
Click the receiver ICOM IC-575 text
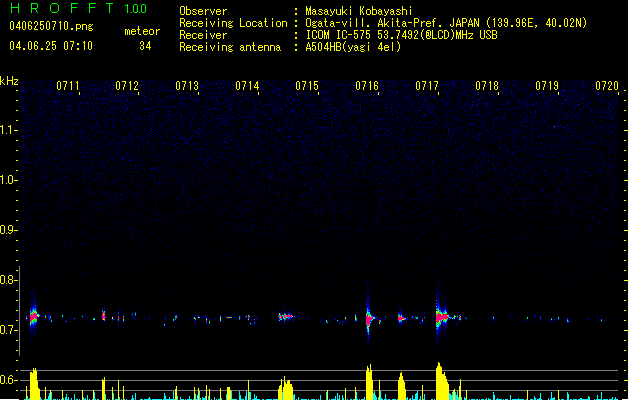pos(401,35)
